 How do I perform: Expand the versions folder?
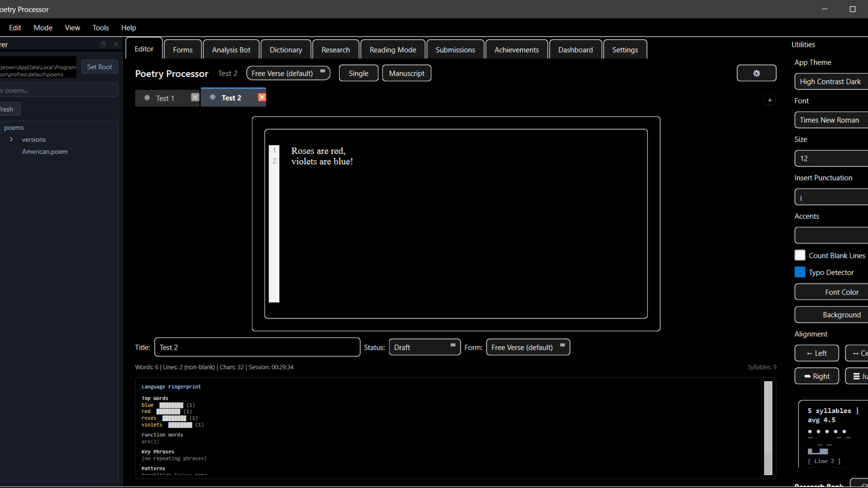[x=11, y=139]
